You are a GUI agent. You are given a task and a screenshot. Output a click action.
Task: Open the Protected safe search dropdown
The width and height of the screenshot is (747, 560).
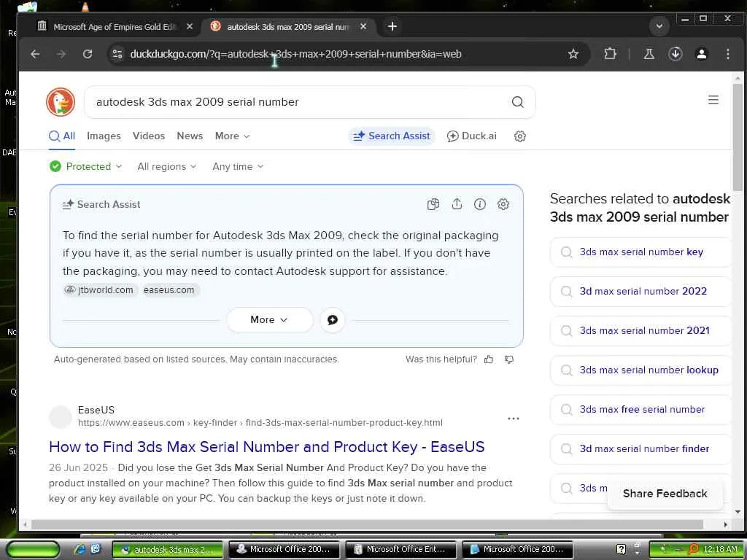tap(86, 167)
